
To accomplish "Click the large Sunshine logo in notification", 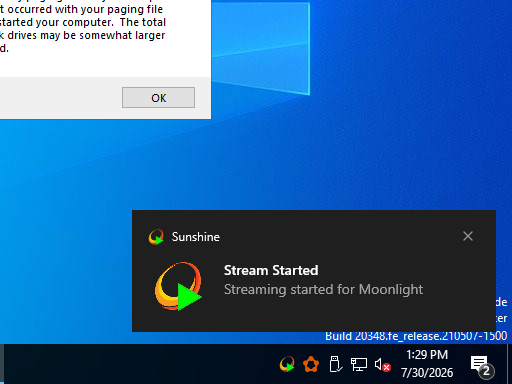I will [178, 286].
